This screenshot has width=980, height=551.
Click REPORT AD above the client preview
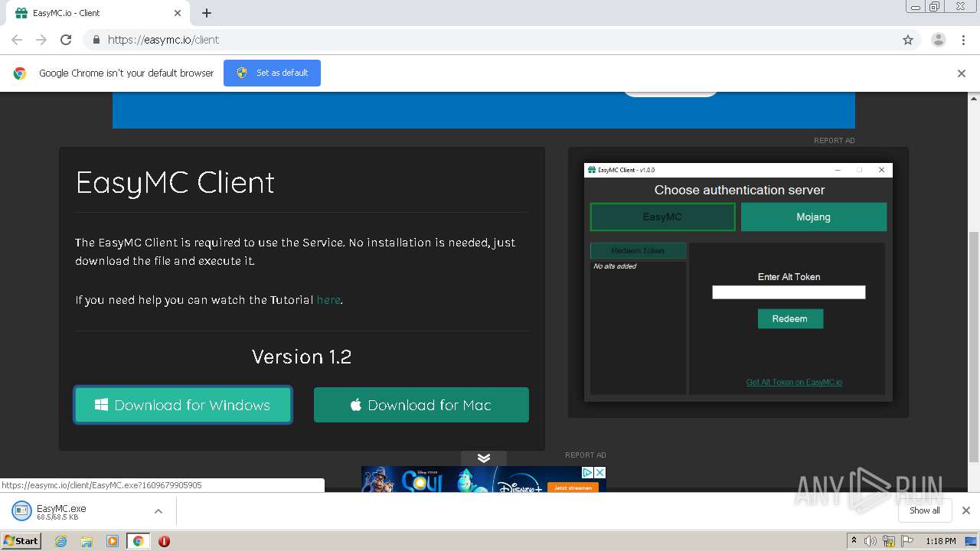[835, 141]
